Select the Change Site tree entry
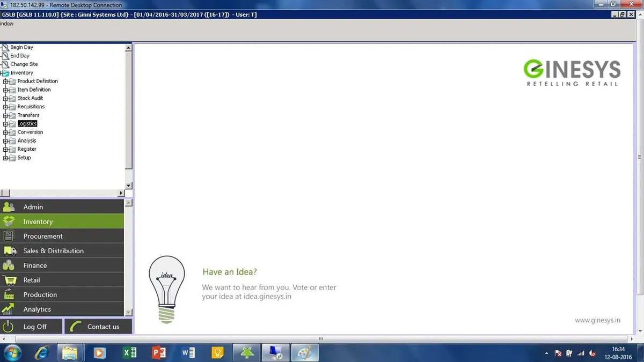The image size is (644, 362). (x=24, y=64)
